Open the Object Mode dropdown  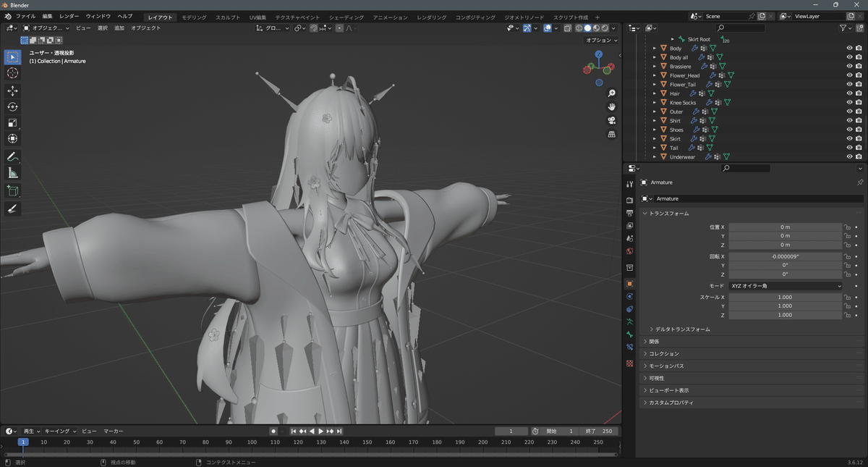(x=46, y=28)
